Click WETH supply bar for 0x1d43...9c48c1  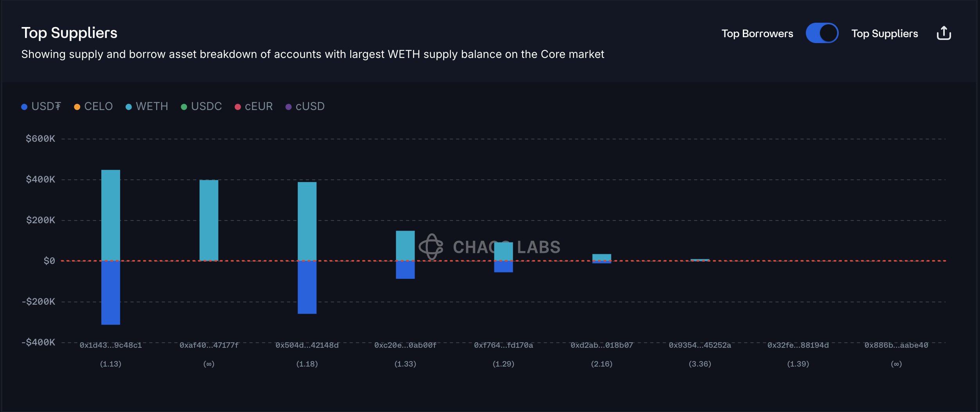click(111, 215)
